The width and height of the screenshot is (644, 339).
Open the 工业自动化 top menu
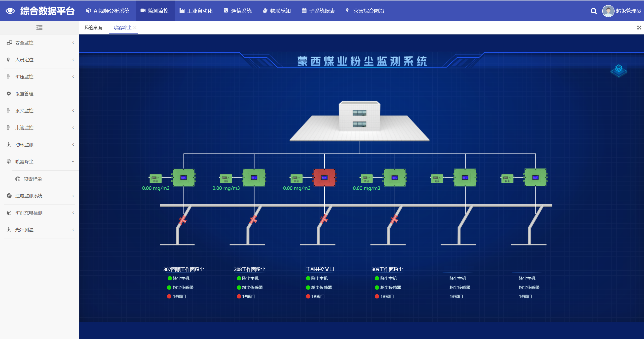point(196,11)
